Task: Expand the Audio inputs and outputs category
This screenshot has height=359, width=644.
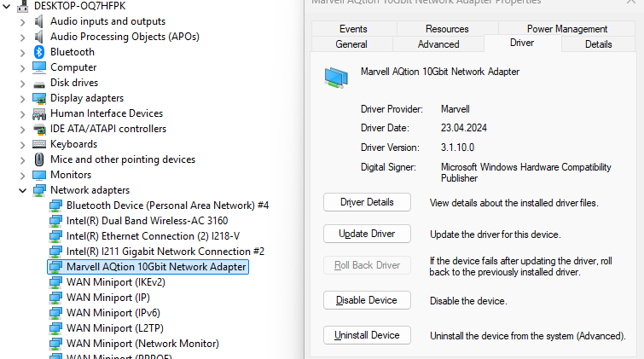Action: pyautogui.click(x=22, y=22)
